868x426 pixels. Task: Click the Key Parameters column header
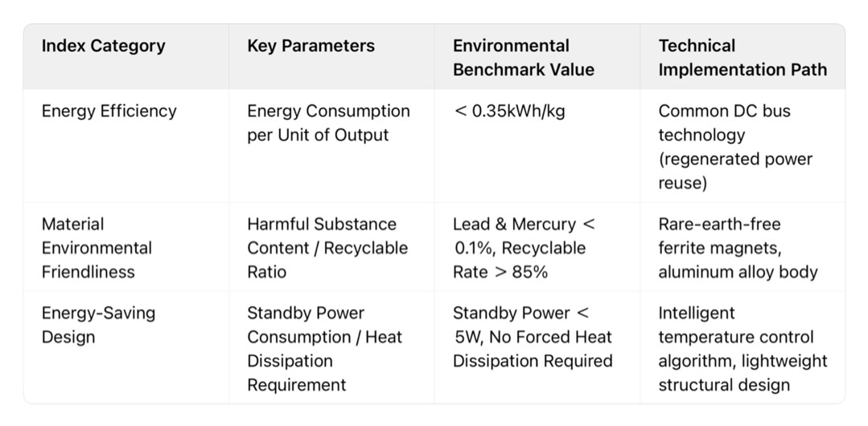coord(311,45)
